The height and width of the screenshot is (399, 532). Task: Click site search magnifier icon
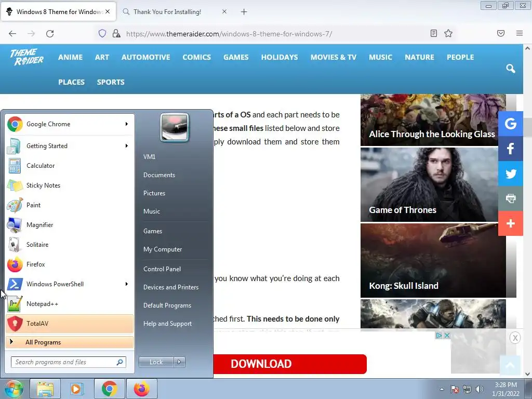click(510, 69)
